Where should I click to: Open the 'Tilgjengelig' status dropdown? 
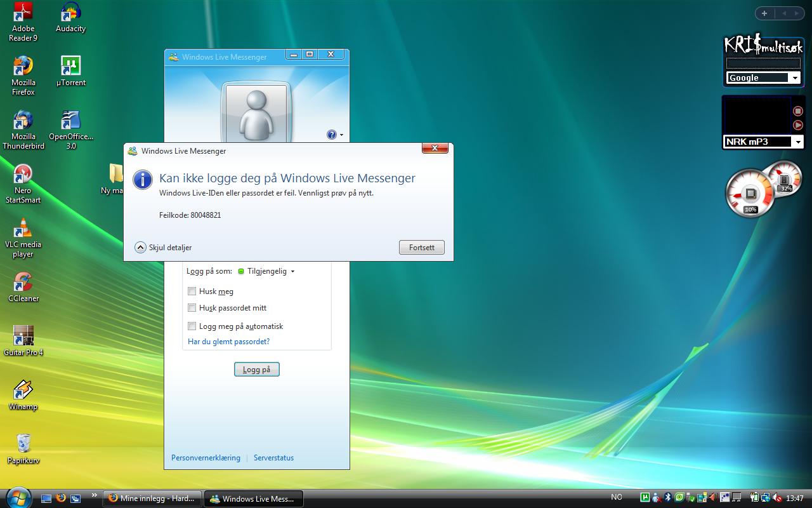click(x=266, y=271)
